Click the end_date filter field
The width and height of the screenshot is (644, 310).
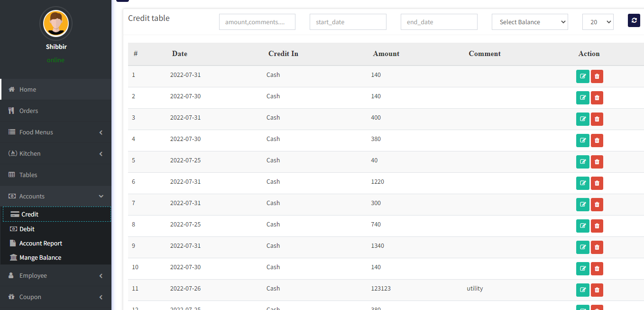439,22
